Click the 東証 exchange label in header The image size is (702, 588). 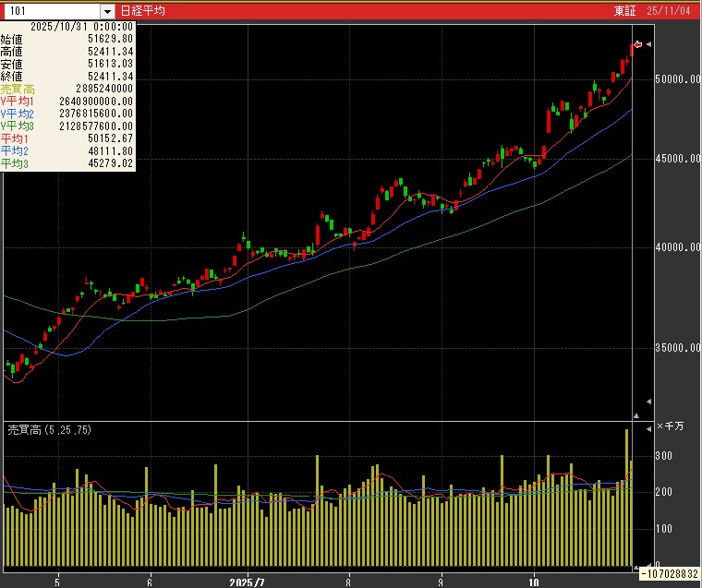[624, 11]
